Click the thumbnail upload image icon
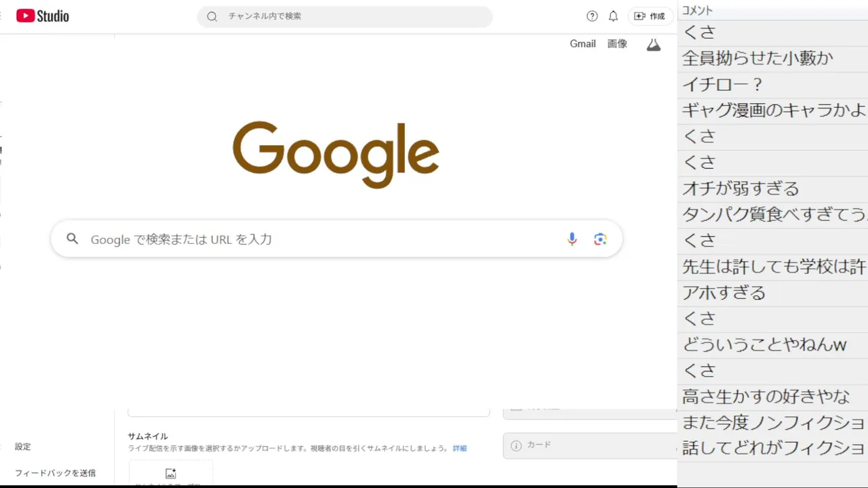 click(171, 474)
